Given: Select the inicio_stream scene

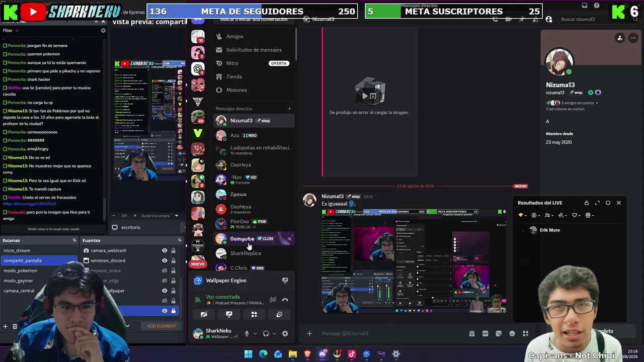Looking at the screenshot, I should 39,250.
